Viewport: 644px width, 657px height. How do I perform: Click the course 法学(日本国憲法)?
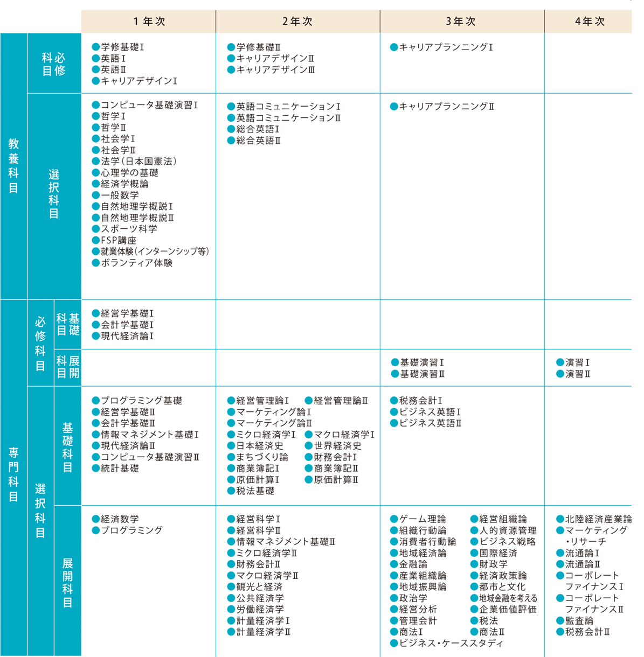tap(135, 162)
